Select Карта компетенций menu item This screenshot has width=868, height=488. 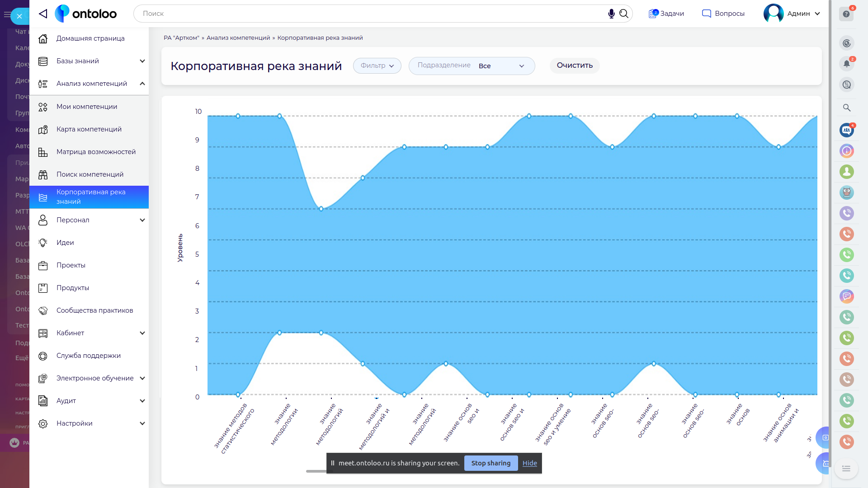click(x=89, y=129)
